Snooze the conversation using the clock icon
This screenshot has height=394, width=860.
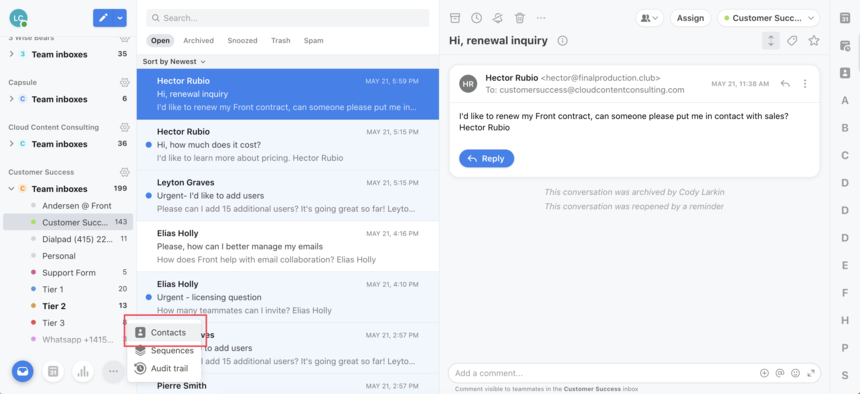coord(477,18)
